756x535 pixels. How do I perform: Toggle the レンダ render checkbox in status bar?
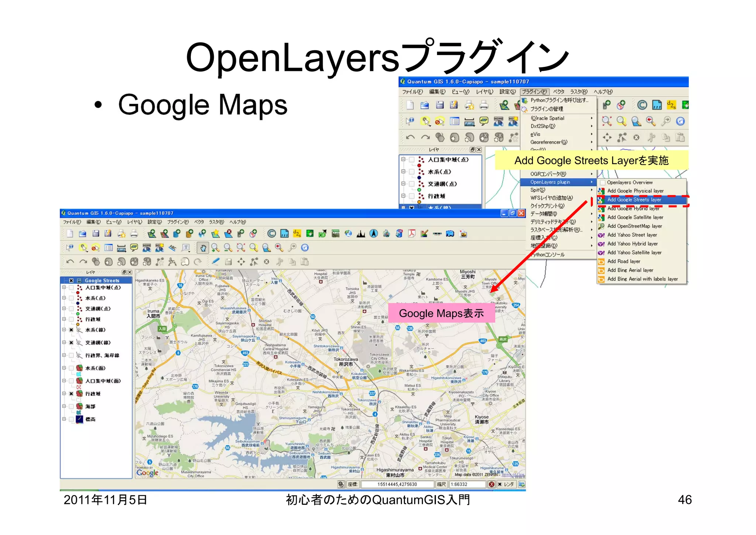(x=500, y=484)
